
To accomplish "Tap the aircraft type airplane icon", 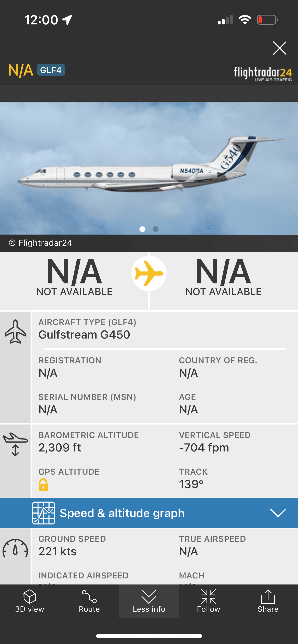I will click(15, 332).
